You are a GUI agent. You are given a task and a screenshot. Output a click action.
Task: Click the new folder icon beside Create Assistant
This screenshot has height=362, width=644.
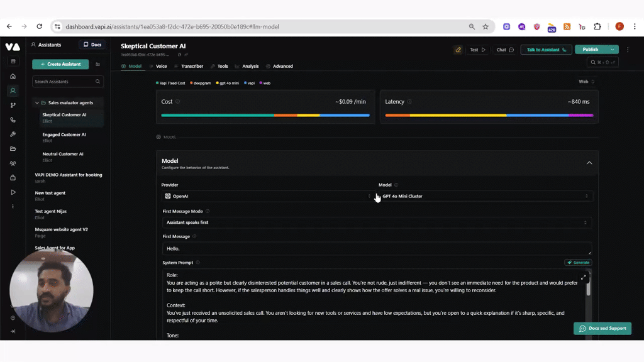[97, 65]
